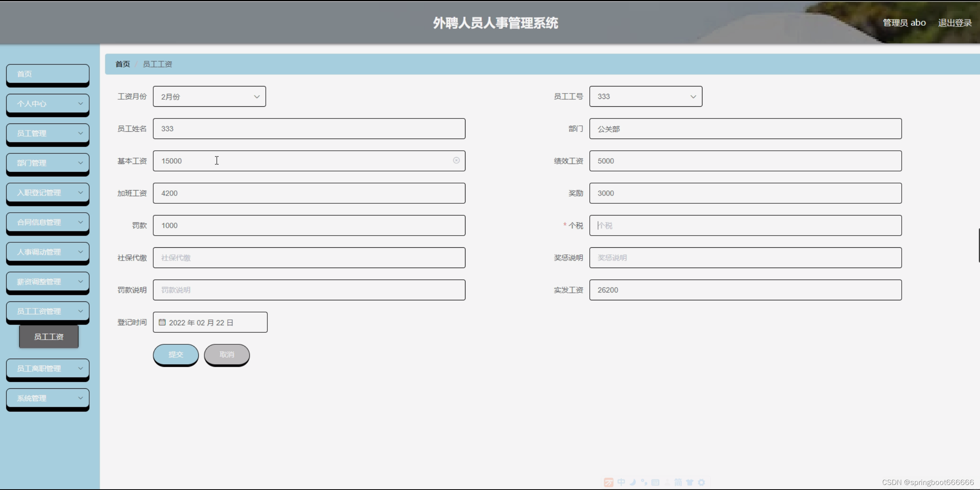This screenshot has width=980, height=490.
Task: Focus the required 个税 input field
Action: tap(745, 226)
